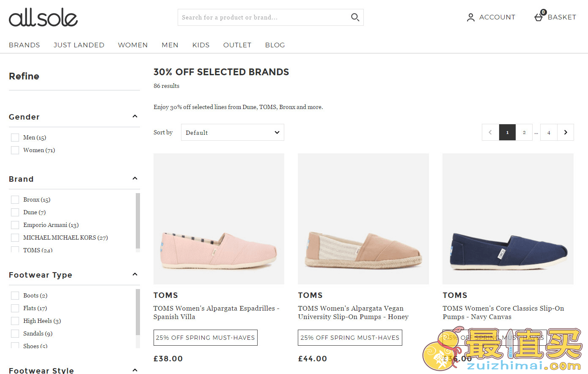This screenshot has height=374, width=588.
Task: Click the Brand filter scrollbar
Action: [137, 221]
